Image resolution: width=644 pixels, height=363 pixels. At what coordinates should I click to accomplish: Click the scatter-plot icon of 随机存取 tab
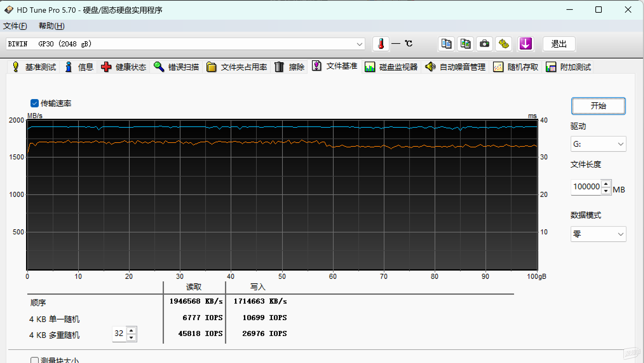pyautogui.click(x=498, y=67)
